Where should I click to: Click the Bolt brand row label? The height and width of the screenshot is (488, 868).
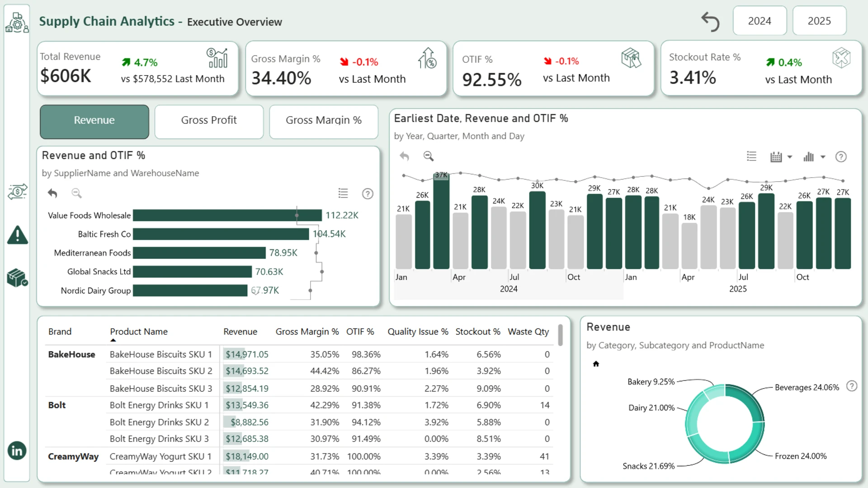coord(57,405)
